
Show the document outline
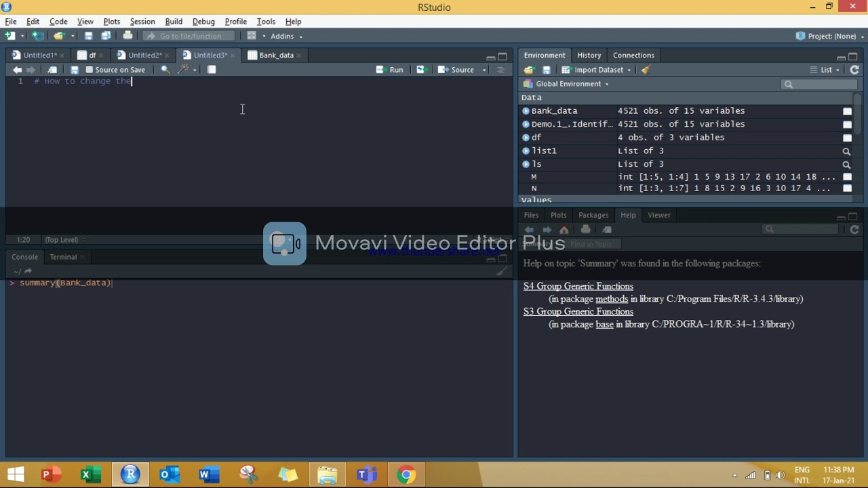tap(501, 70)
